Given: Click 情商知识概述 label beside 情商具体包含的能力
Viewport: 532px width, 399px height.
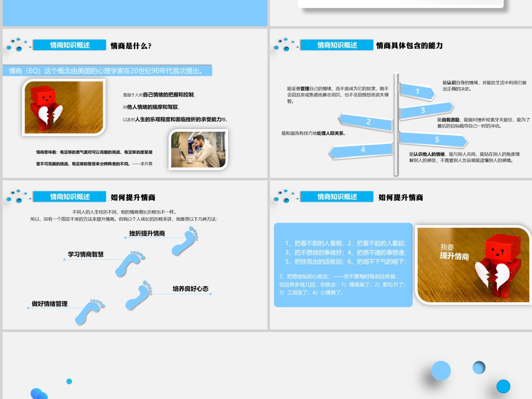Looking at the screenshot, I should click(337, 45).
